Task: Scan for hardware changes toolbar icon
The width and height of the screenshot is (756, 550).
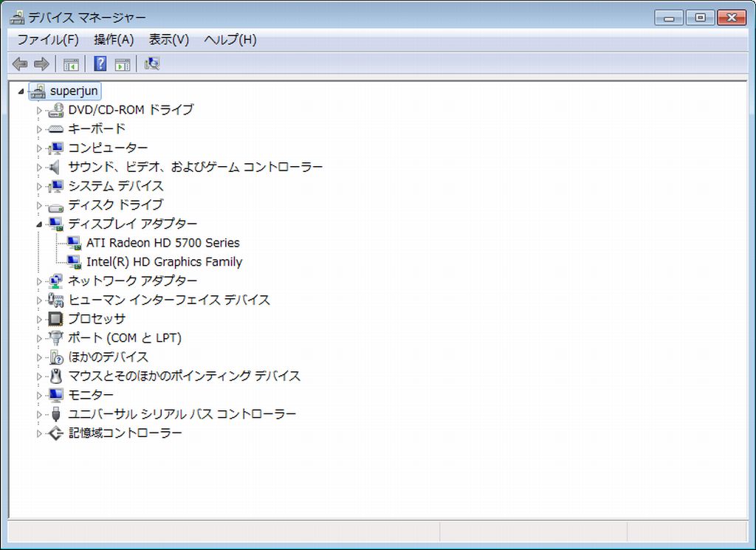Action: pyautogui.click(x=152, y=63)
